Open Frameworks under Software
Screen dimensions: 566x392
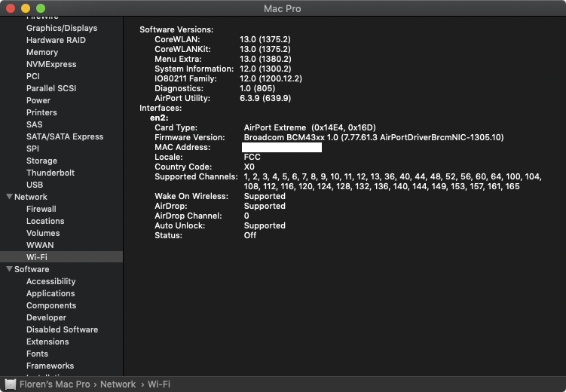pos(50,366)
